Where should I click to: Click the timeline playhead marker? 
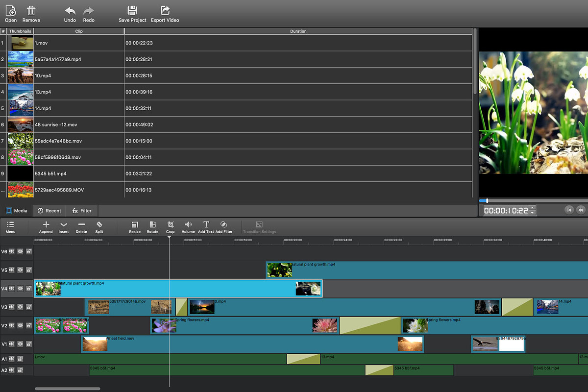tap(169, 238)
